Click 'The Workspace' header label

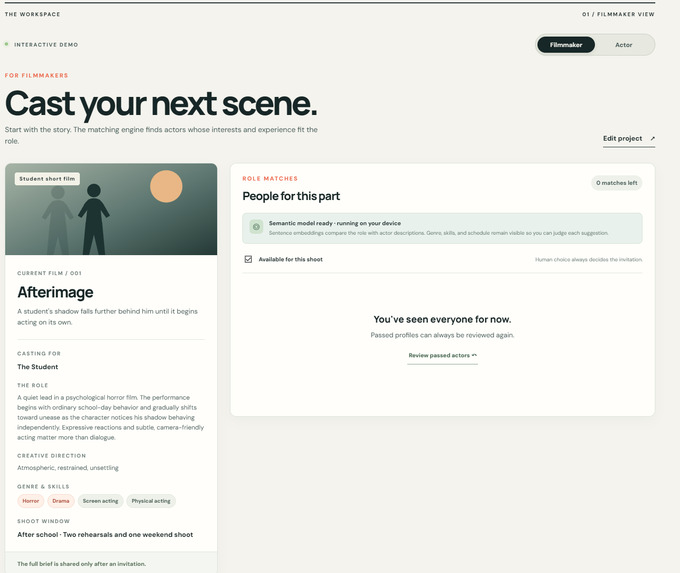tap(33, 14)
